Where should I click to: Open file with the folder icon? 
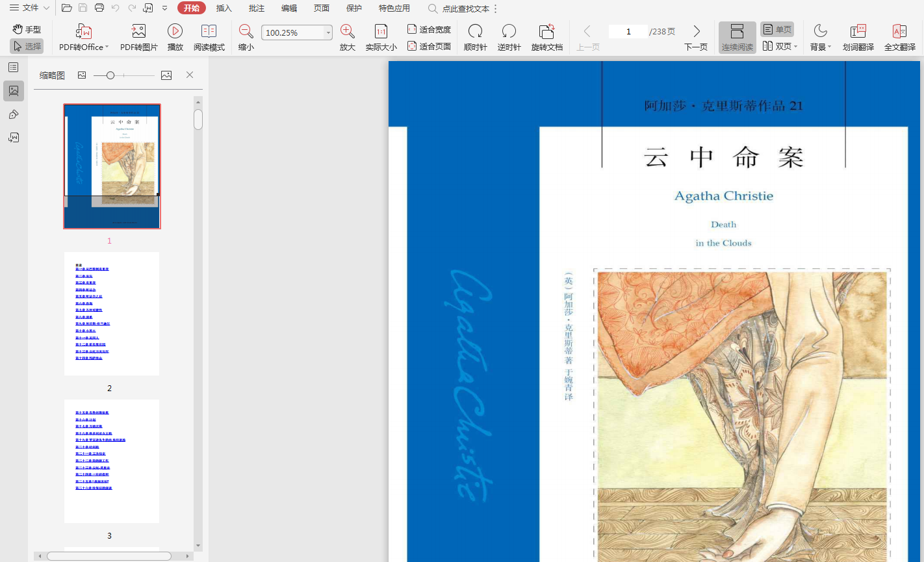[66, 8]
